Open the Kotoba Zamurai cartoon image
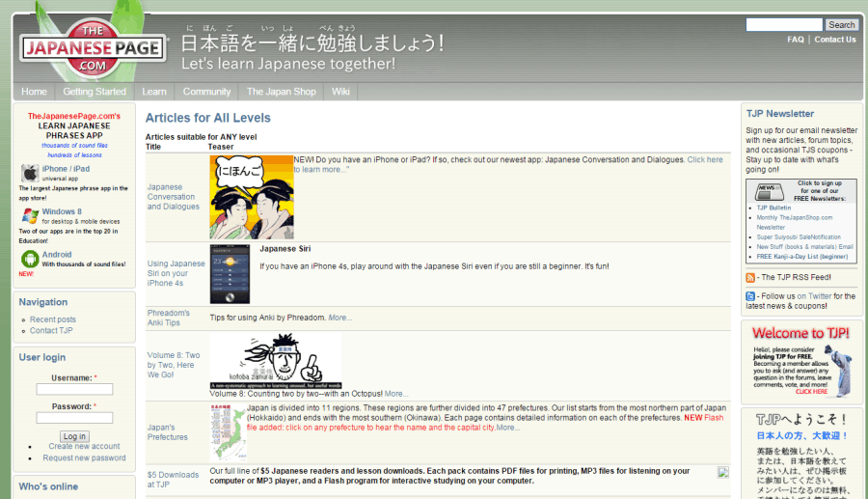 point(276,361)
